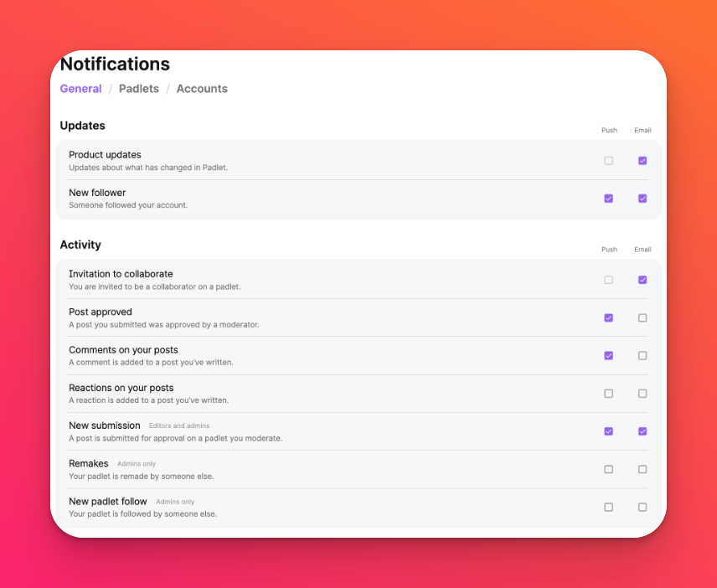
Task: Uncheck email for Product updates
Action: (x=642, y=161)
